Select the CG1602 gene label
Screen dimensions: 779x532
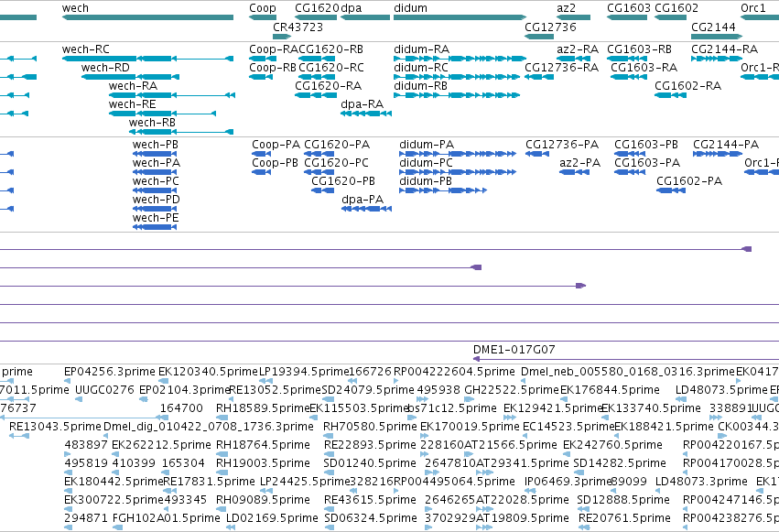(x=676, y=8)
